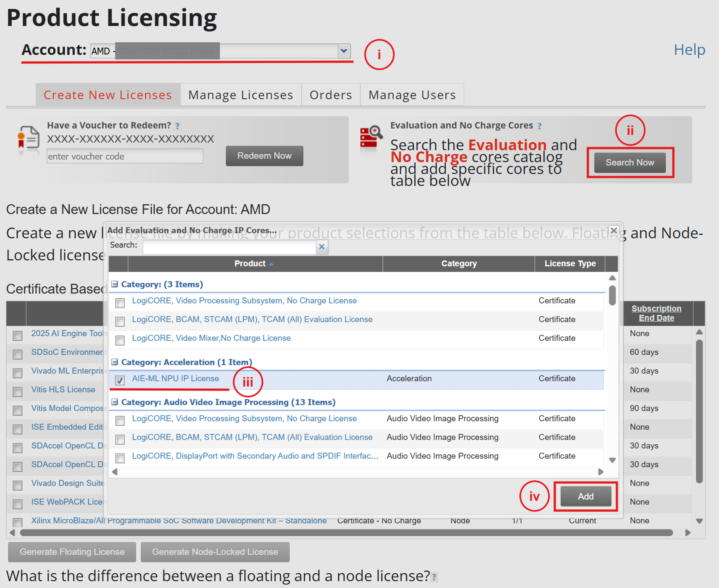Click dialog list scroll down arrow
Image resolution: width=719 pixels, height=588 pixels.
612,460
